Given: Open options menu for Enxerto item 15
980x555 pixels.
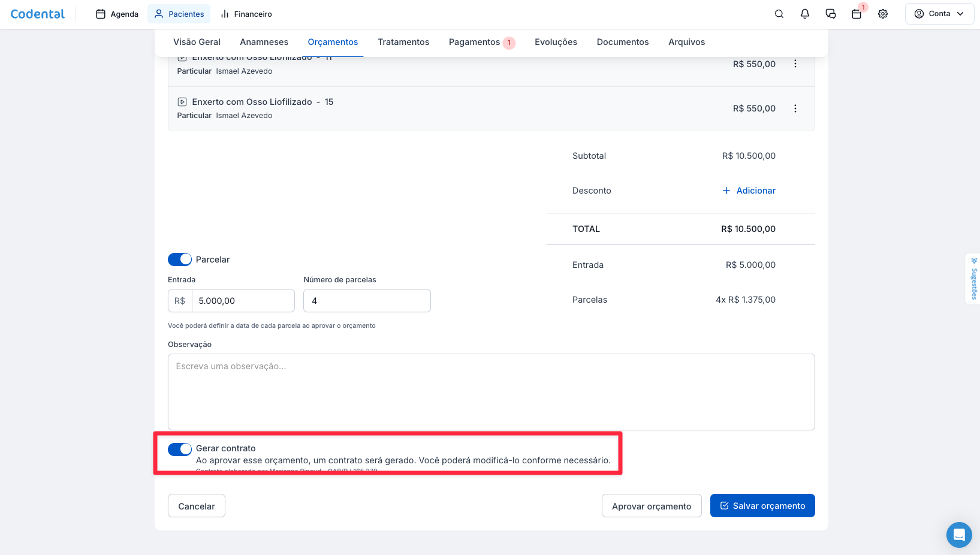Looking at the screenshot, I should pyautogui.click(x=795, y=108).
